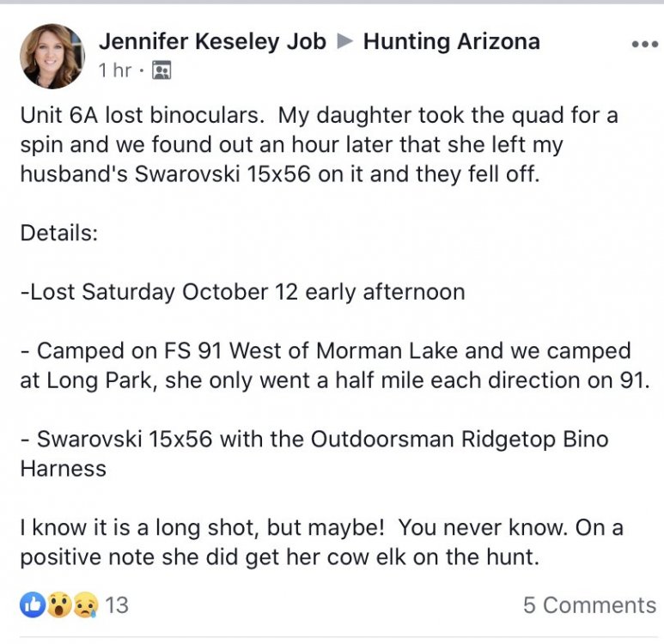The width and height of the screenshot is (664, 644).
Task: Click the arrow icon between author and group
Action: 345,42
